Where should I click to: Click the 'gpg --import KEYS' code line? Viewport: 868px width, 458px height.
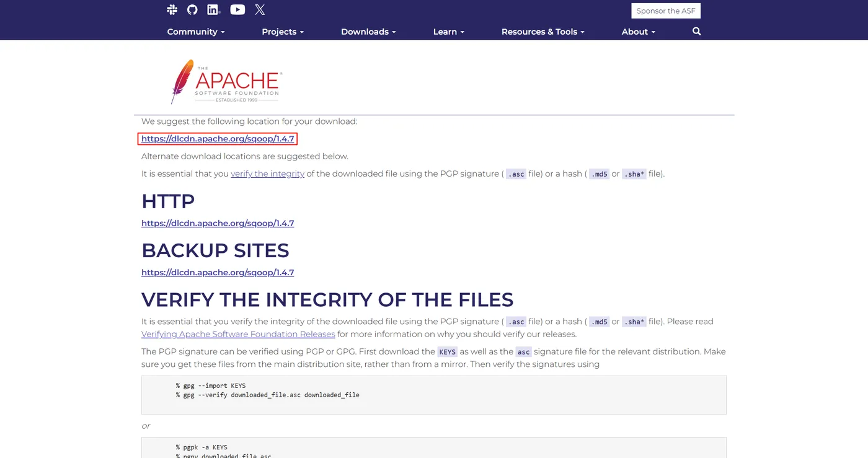tap(211, 385)
